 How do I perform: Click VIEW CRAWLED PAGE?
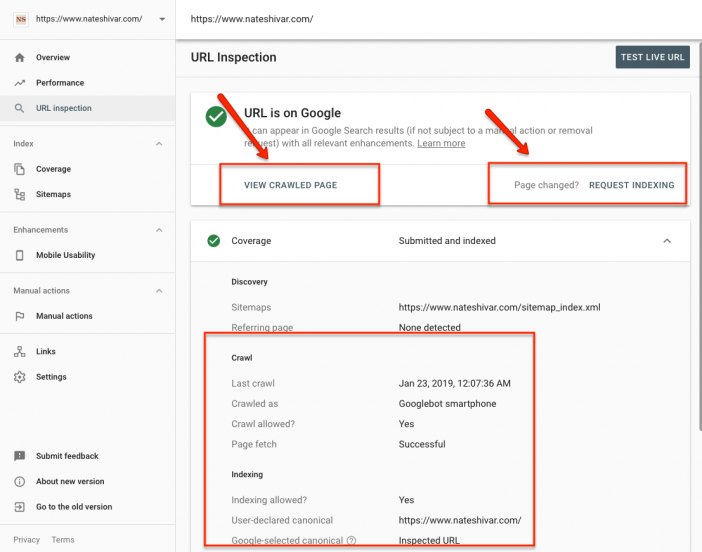coord(291,185)
